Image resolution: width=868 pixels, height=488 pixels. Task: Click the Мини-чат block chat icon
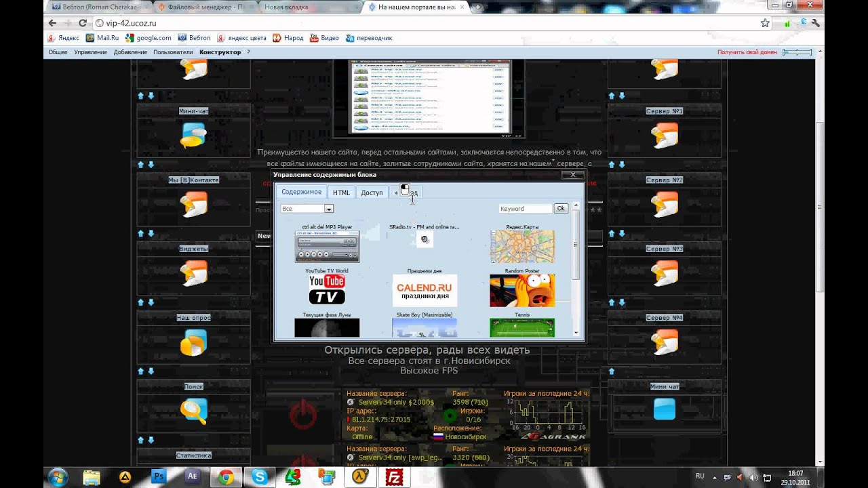(193, 136)
